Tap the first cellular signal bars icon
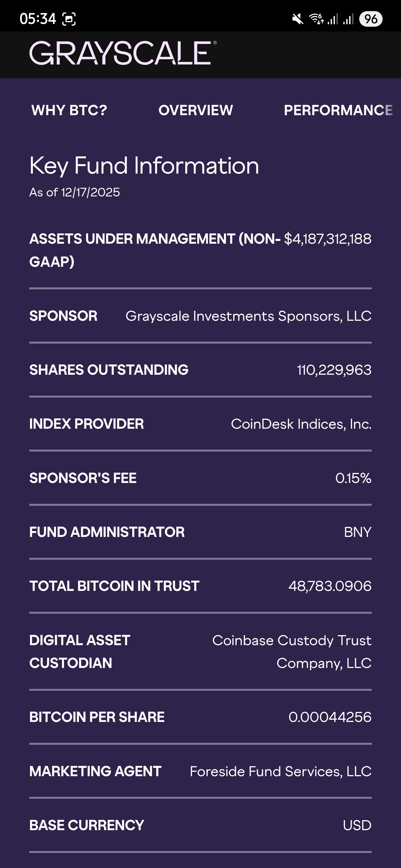Image resolution: width=401 pixels, height=868 pixels. (333, 19)
